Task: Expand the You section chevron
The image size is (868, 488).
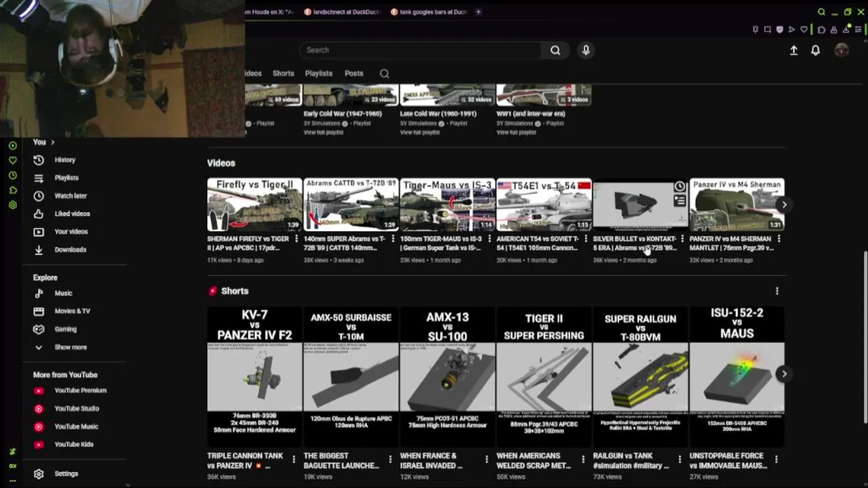Action: point(52,142)
